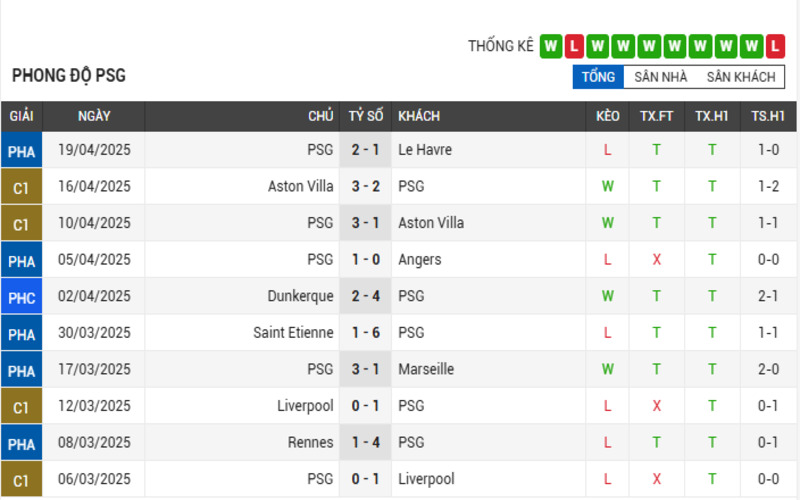Open the Aston Villa 3 - 2 score
800x500 pixels.
(365, 187)
